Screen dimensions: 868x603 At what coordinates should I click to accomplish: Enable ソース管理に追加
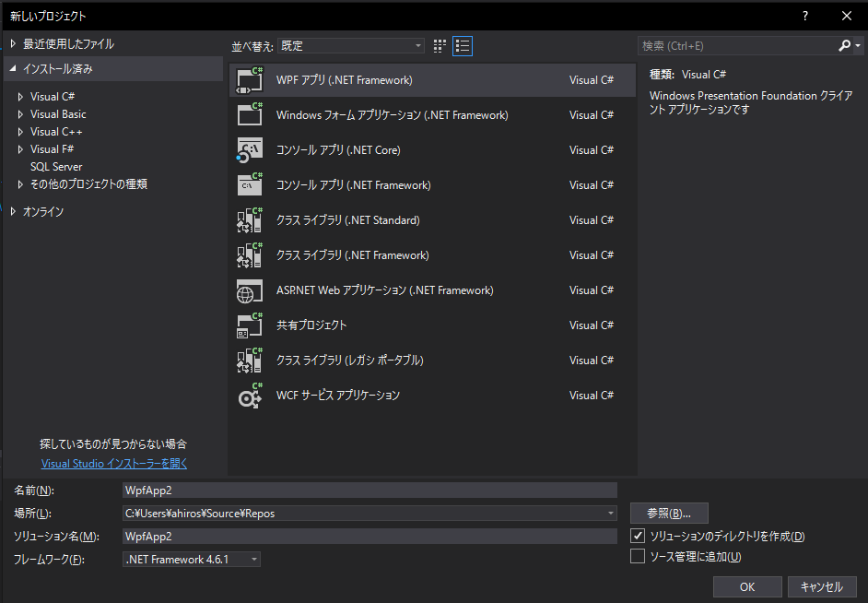coord(639,555)
